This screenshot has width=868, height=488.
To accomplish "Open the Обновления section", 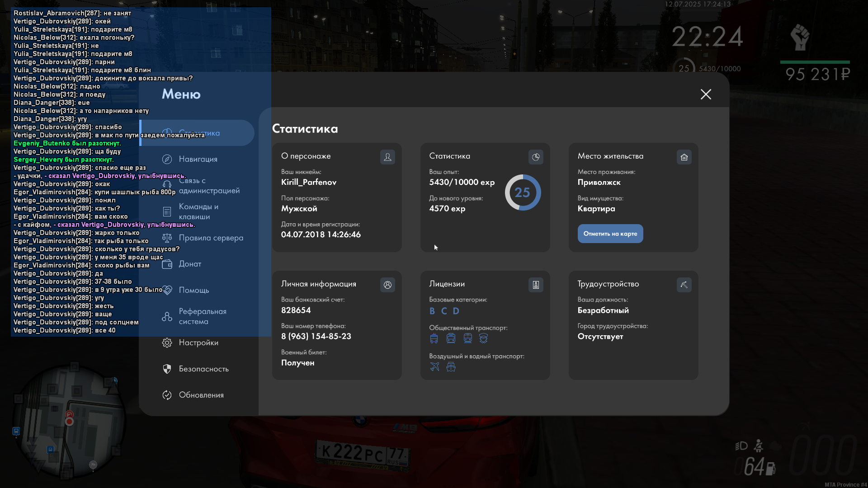I will tap(197, 395).
